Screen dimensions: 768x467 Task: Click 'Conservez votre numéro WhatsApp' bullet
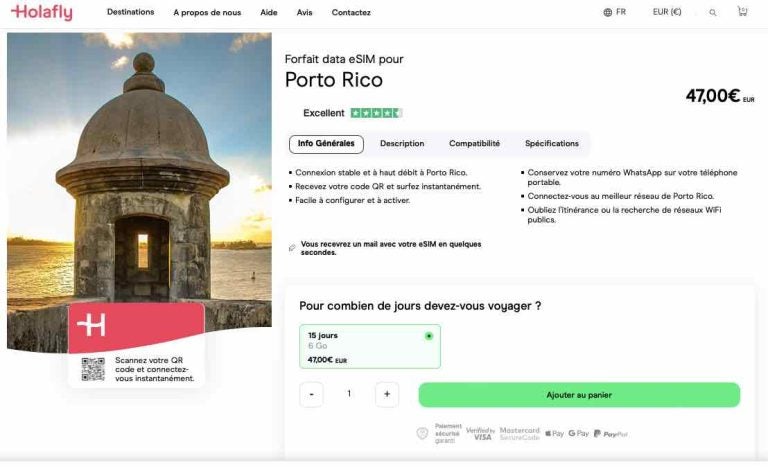[632, 177]
